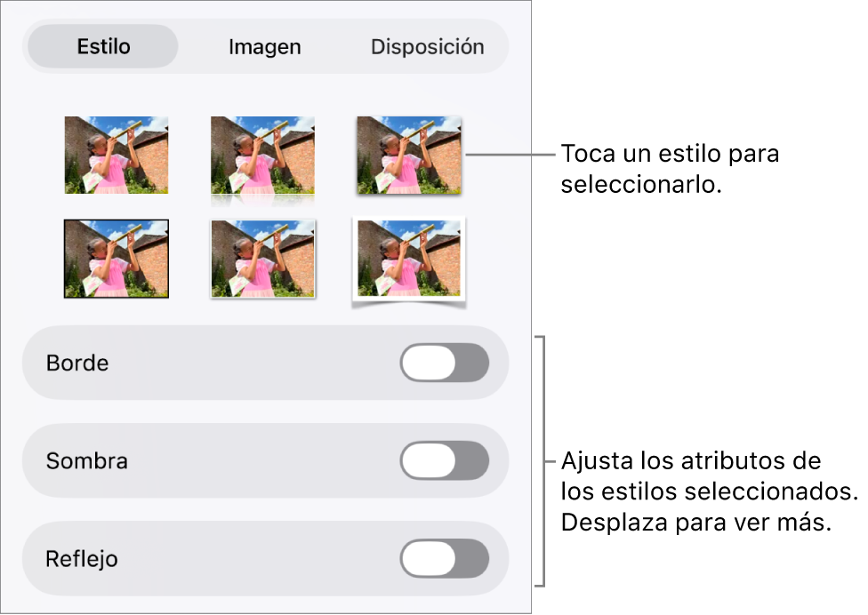868x615 pixels.
Task: Apply the style with reflection below the photo
Action: click(x=262, y=159)
